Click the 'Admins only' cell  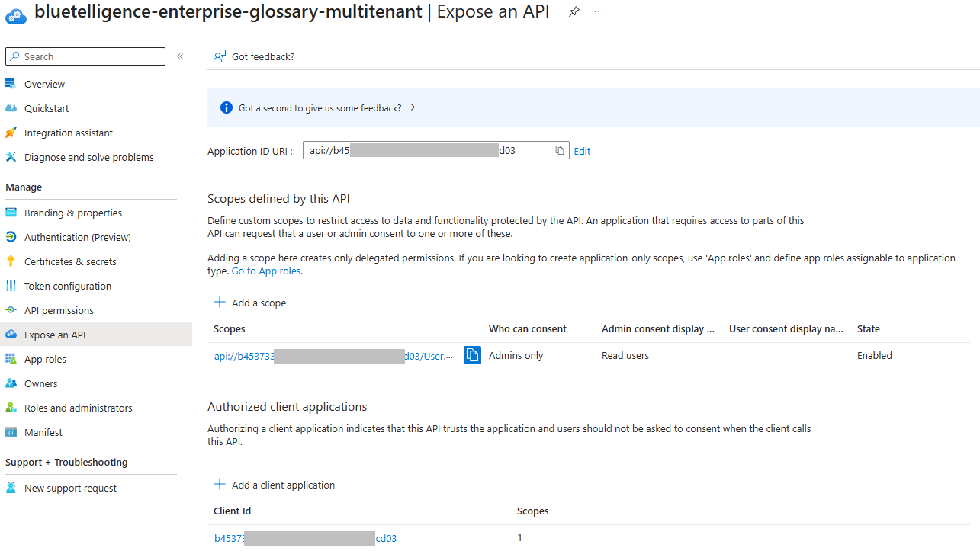[516, 355]
